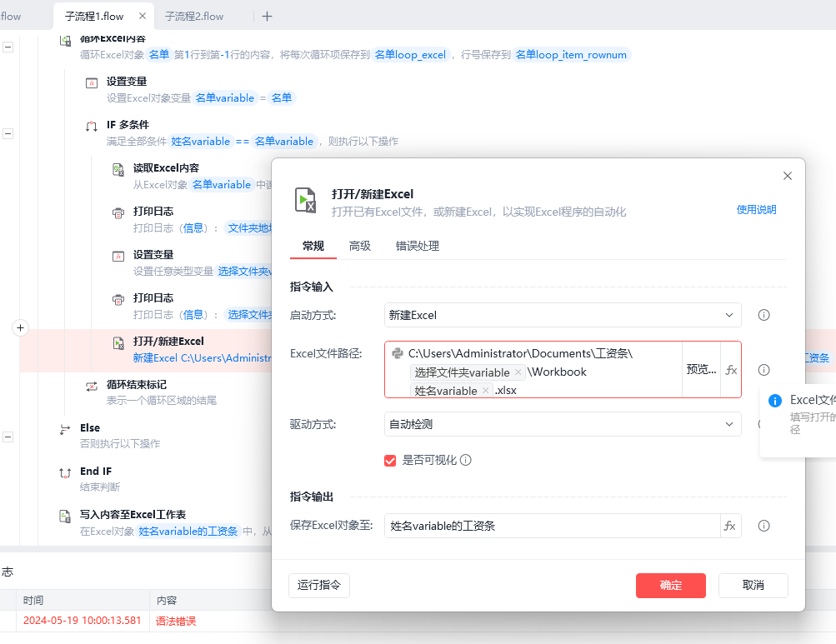Click the 写入内容至Excel工作表 step icon
836x644 pixels.
(x=65, y=516)
